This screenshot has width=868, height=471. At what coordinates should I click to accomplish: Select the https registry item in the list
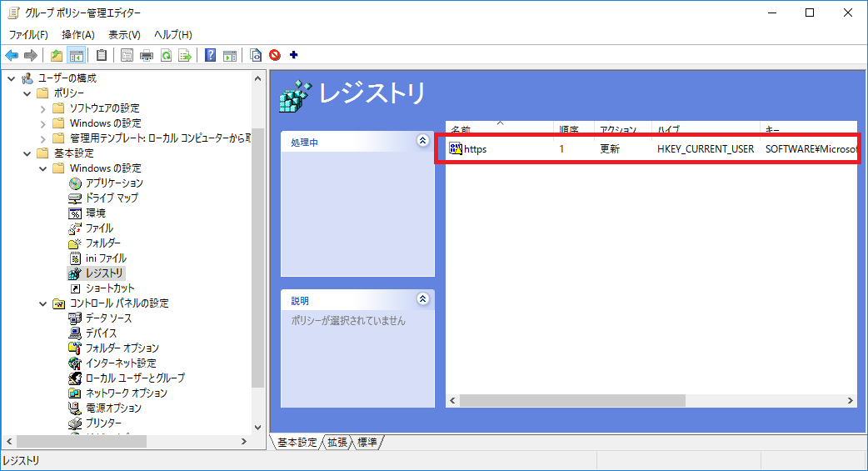(475, 149)
